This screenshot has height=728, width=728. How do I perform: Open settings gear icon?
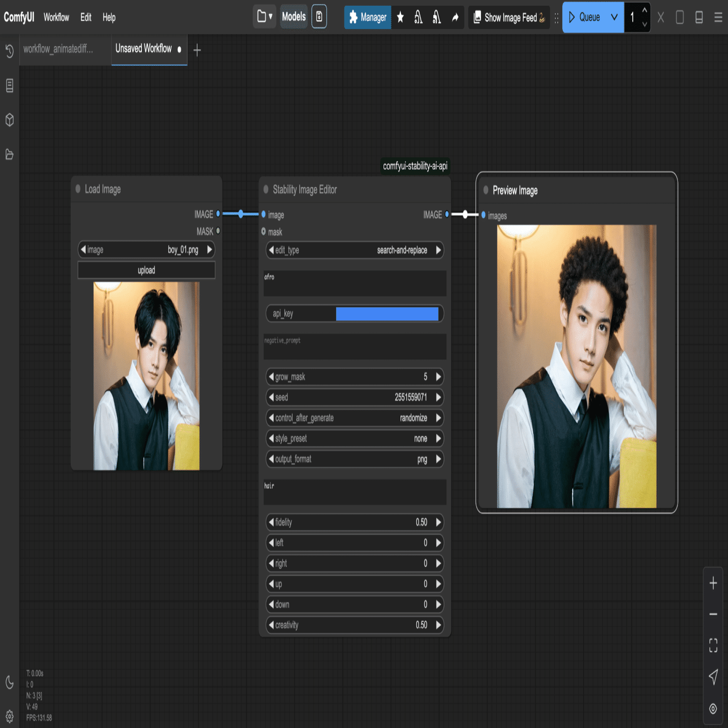click(x=9, y=717)
